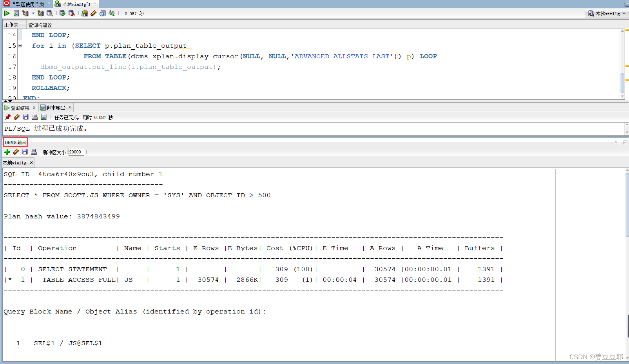This screenshot has width=629, height=364.
Task: Commit changes using the database commit icon
Action: 62,13
